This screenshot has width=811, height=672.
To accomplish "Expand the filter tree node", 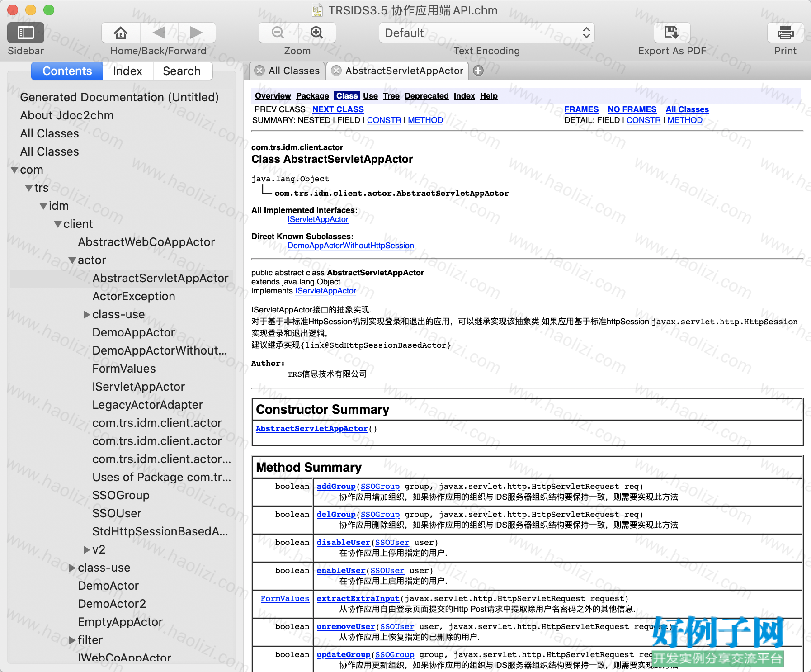I will (x=72, y=640).
